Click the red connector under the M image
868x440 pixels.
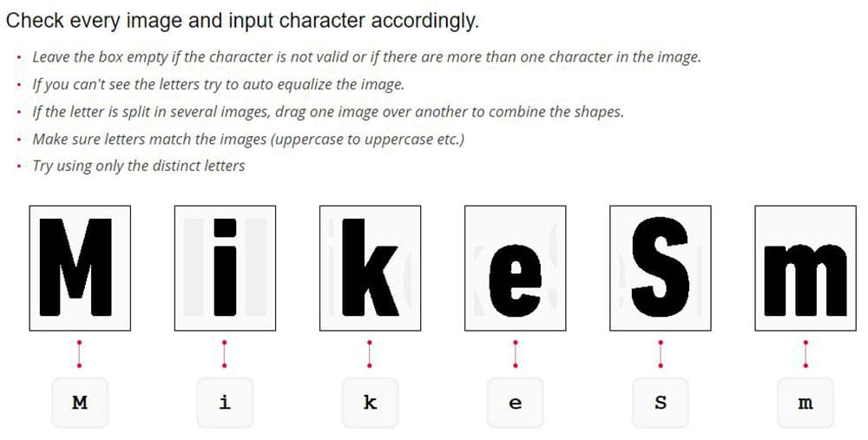click(80, 353)
